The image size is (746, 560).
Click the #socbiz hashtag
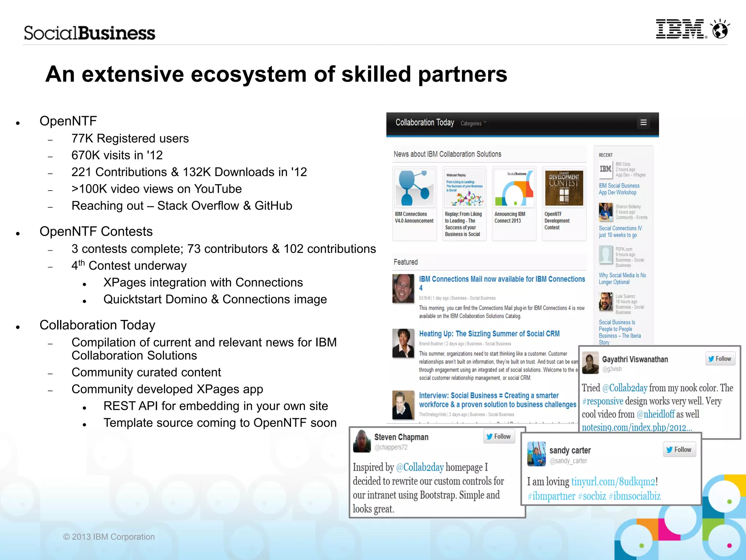(x=592, y=496)
